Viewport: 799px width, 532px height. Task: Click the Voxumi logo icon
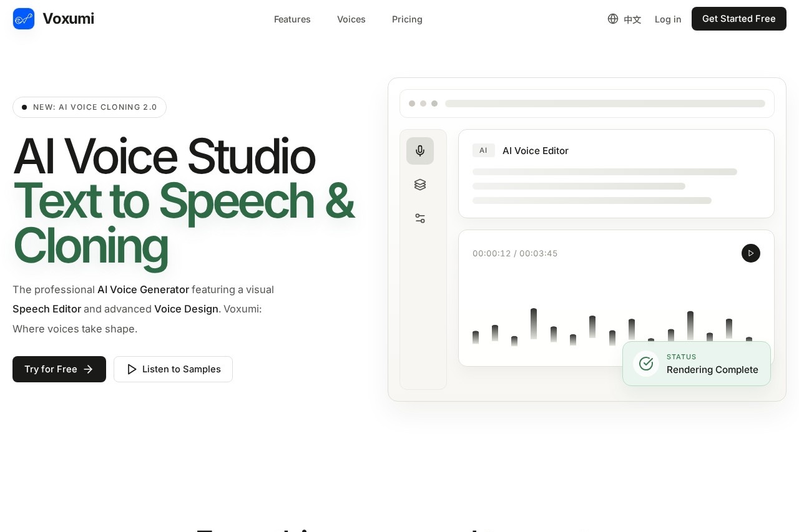pyautogui.click(x=24, y=19)
